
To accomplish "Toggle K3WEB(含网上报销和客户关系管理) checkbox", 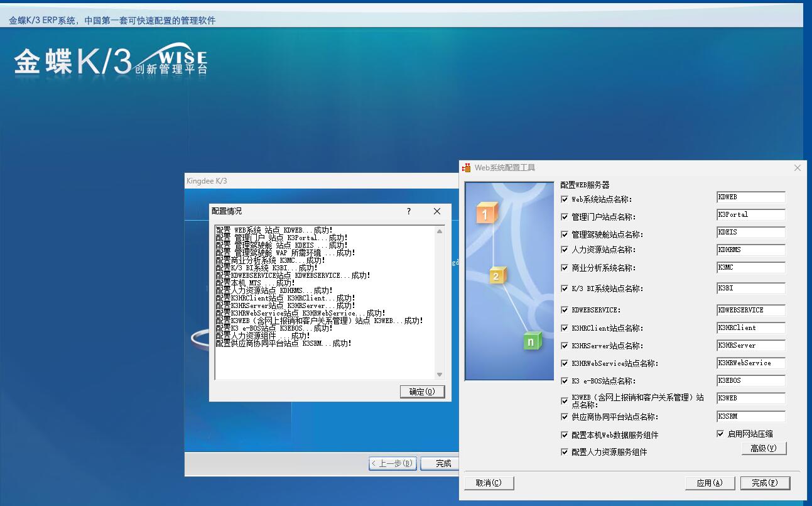I will (x=565, y=400).
